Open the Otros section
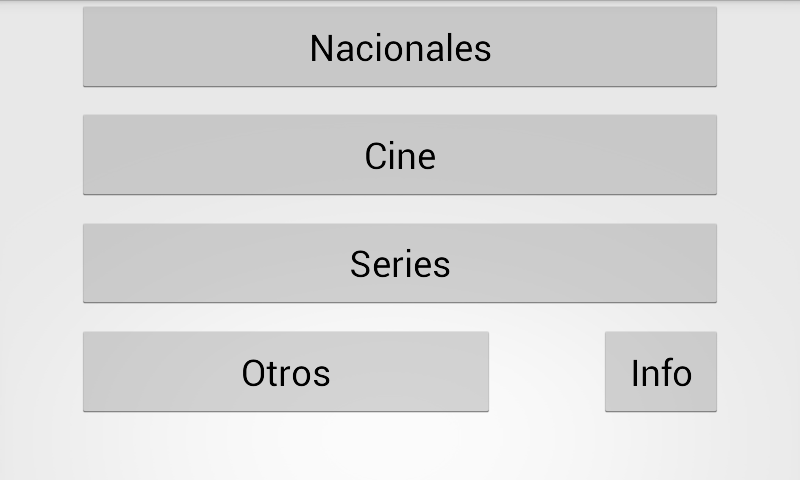Screen dimensions: 800x480 286,372
